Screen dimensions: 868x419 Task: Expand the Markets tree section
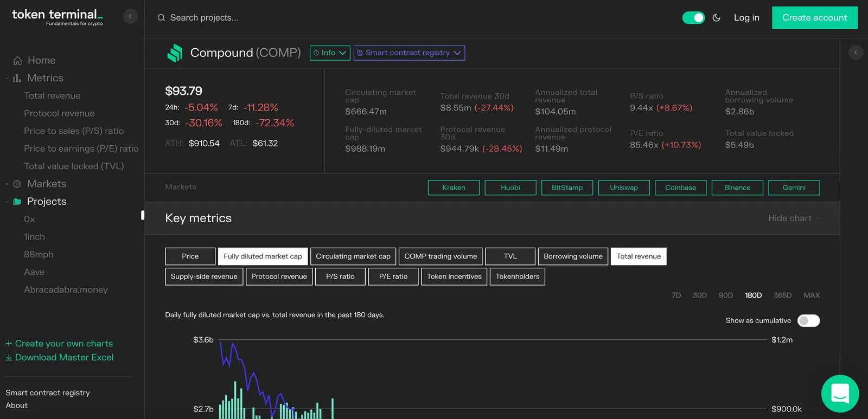click(x=7, y=184)
